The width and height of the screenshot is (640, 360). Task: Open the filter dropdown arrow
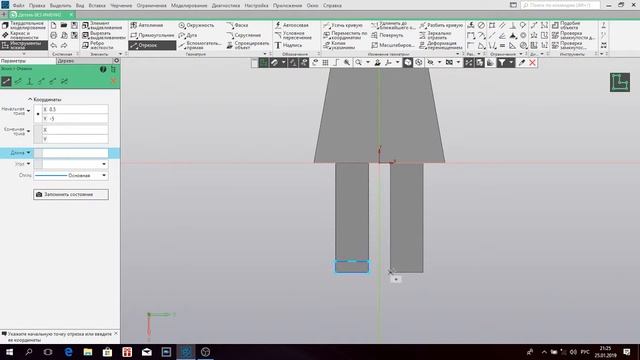point(511,62)
